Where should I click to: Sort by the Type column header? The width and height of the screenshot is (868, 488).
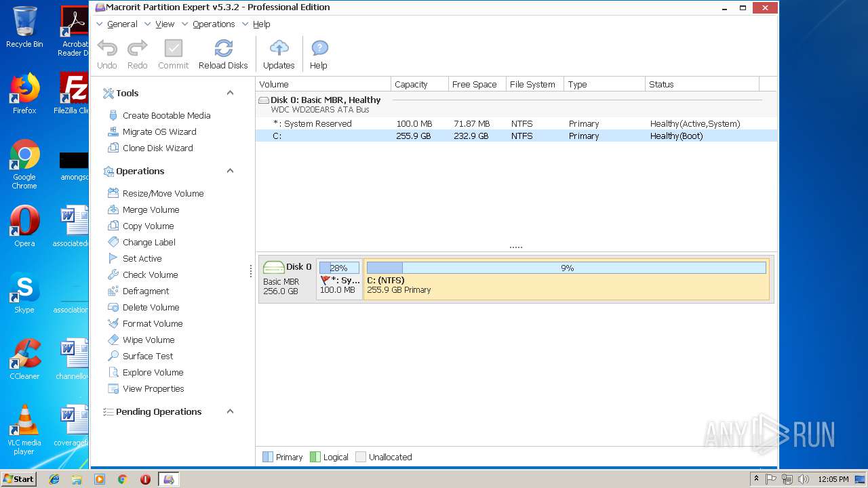[604, 84]
